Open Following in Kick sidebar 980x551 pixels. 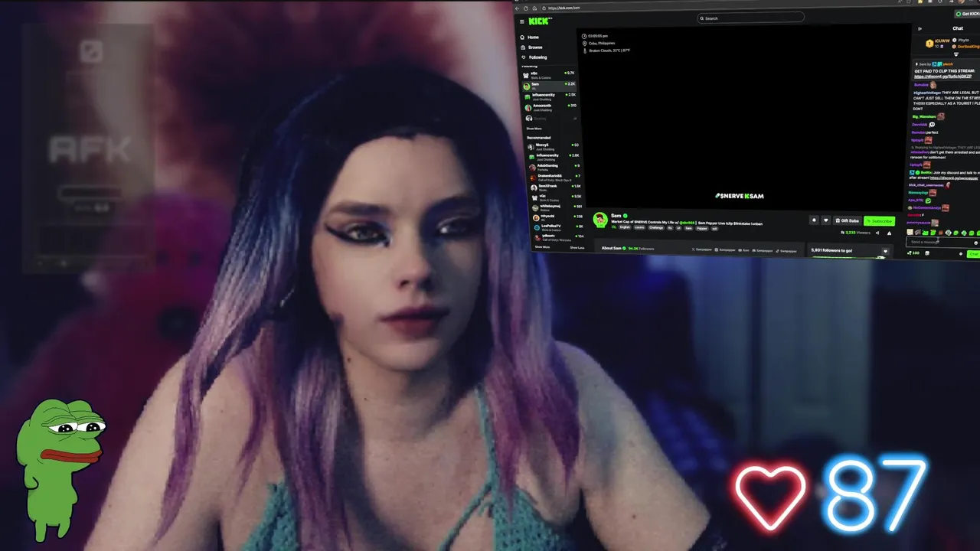(534, 57)
